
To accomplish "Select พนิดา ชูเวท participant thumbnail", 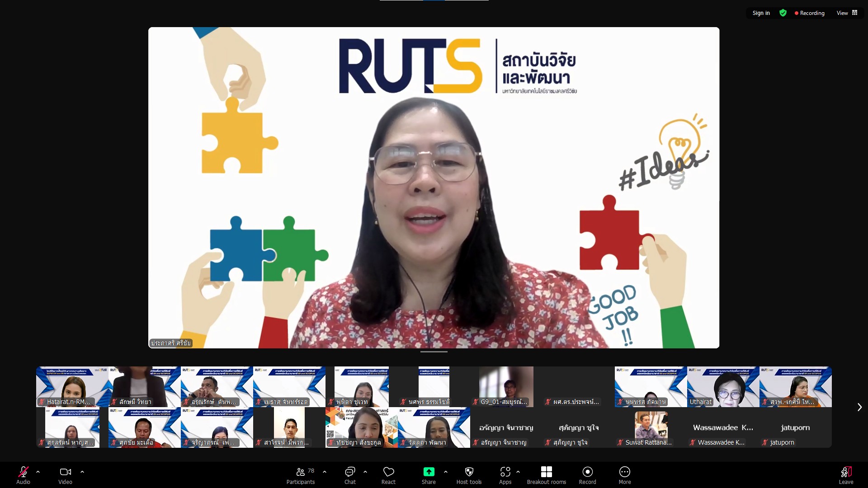I will pyautogui.click(x=362, y=387).
